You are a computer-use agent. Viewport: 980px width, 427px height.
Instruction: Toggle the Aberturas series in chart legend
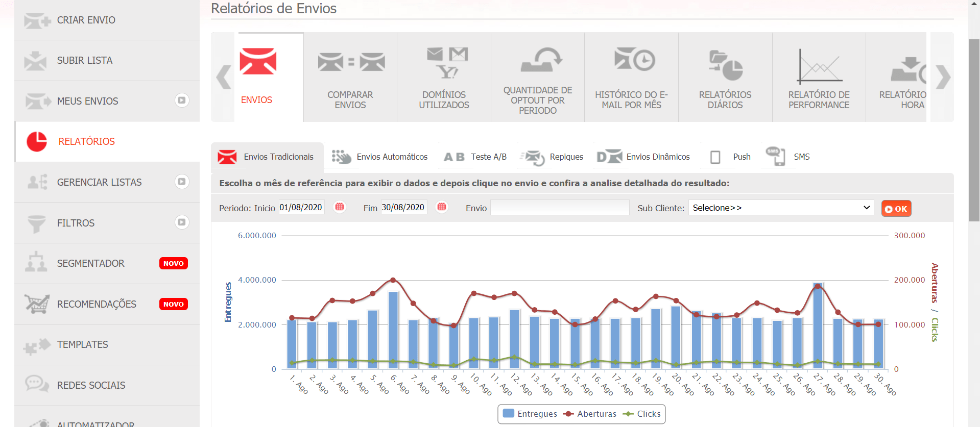[589, 414]
